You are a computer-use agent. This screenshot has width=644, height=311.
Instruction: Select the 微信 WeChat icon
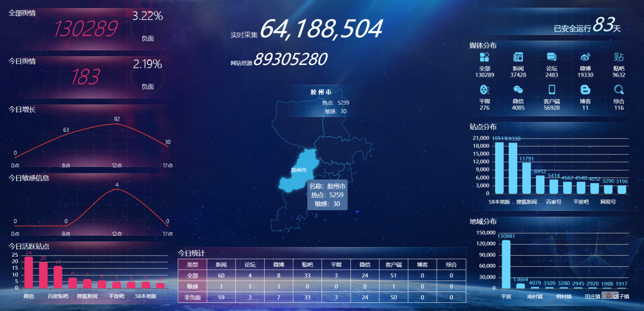click(x=518, y=90)
